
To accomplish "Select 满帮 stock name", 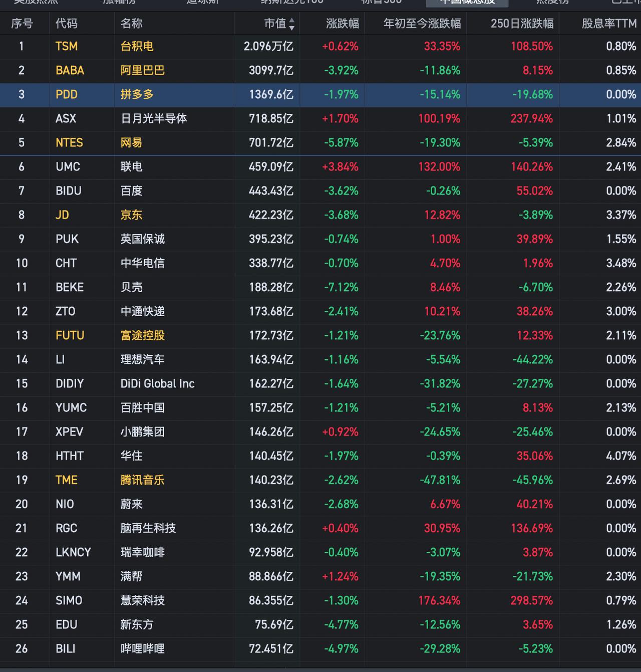I will 131,576.
